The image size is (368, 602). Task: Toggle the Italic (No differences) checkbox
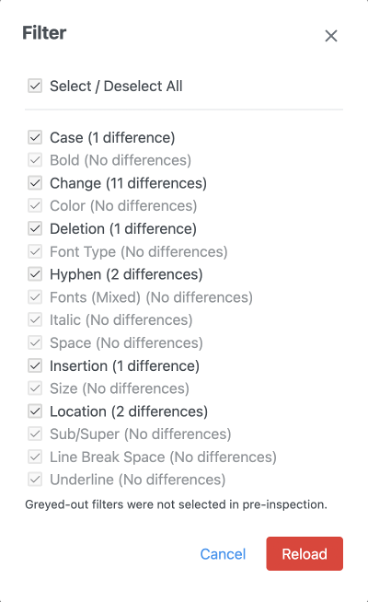click(x=35, y=320)
